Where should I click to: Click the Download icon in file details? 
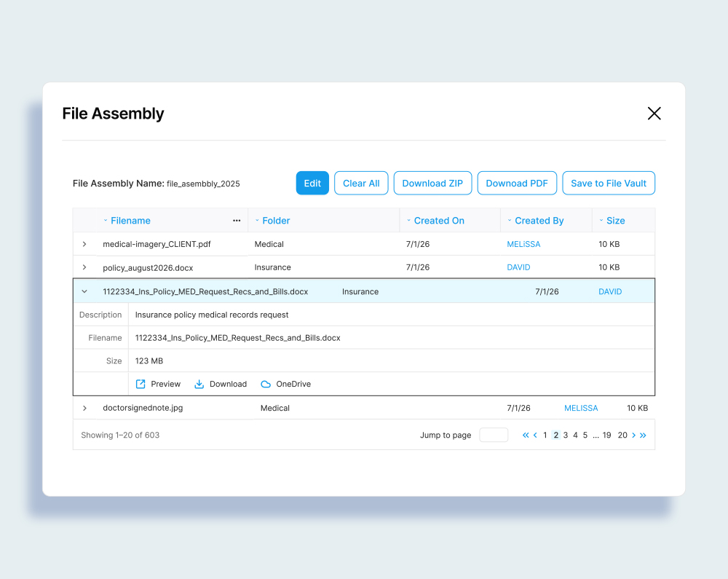tap(199, 384)
